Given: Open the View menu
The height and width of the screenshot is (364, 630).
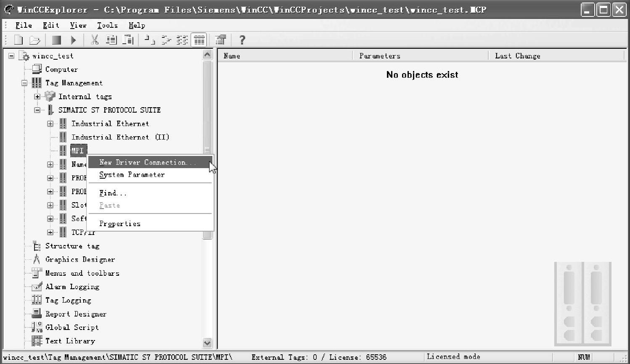Looking at the screenshot, I should [78, 25].
